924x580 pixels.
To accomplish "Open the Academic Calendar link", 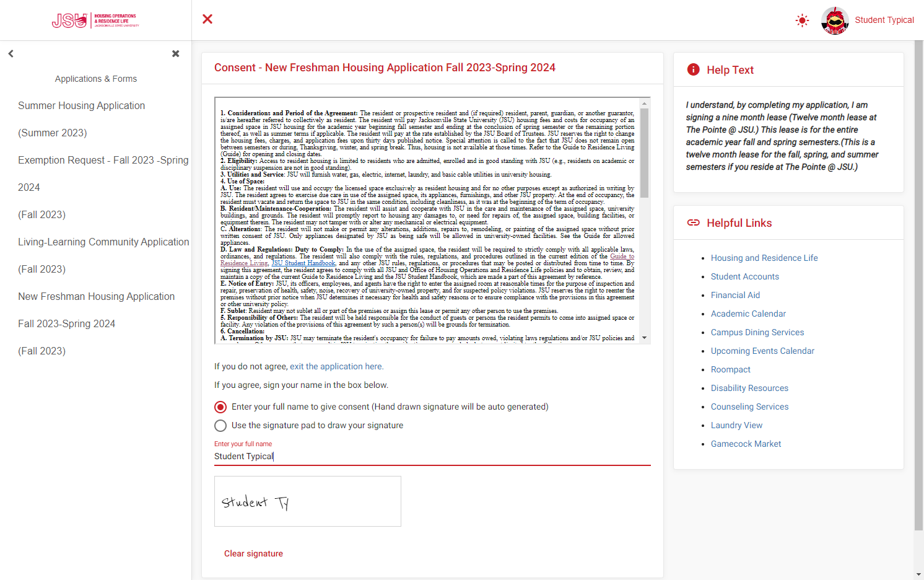I will (748, 314).
